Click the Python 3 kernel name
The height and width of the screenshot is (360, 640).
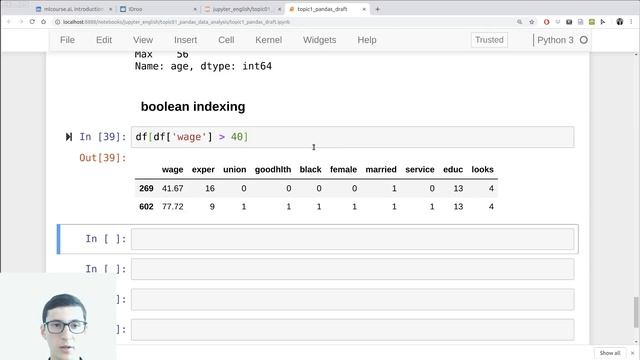coord(555,40)
